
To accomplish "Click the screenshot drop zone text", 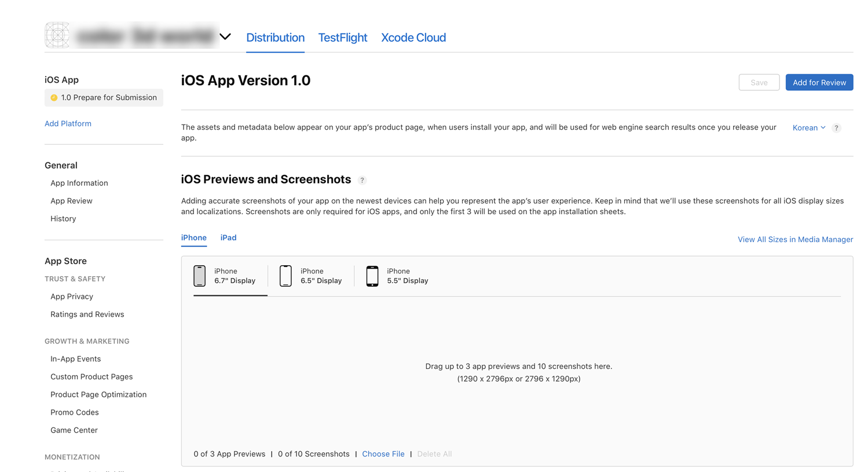I will pos(519,372).
